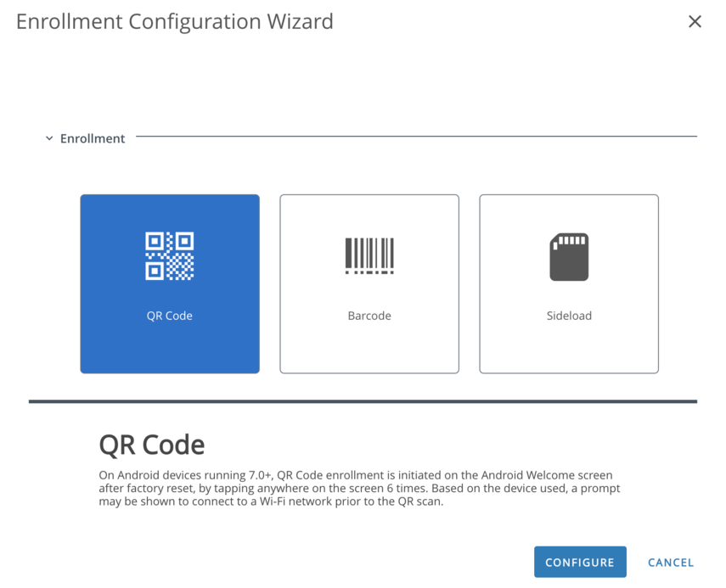726x588 pixels.
Task: Click the "QR Code" label under the icon
Action: coord(170,316)
